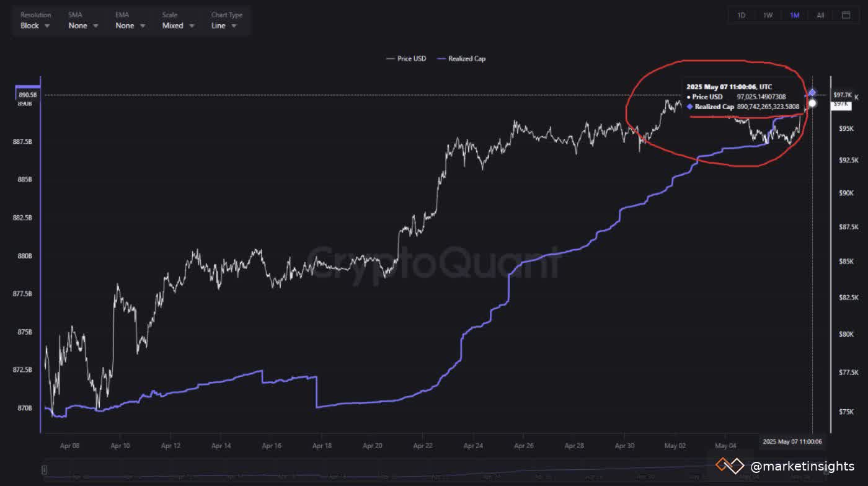
Task: Click the blue diamond marker on right price axis
Action: click(811, 92)
